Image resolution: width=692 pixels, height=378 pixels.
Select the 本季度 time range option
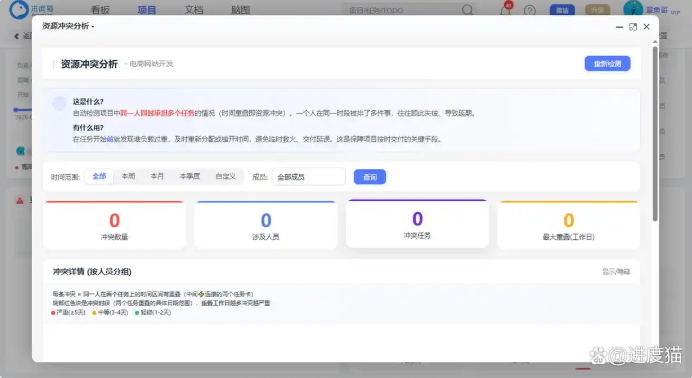[190, 176]
